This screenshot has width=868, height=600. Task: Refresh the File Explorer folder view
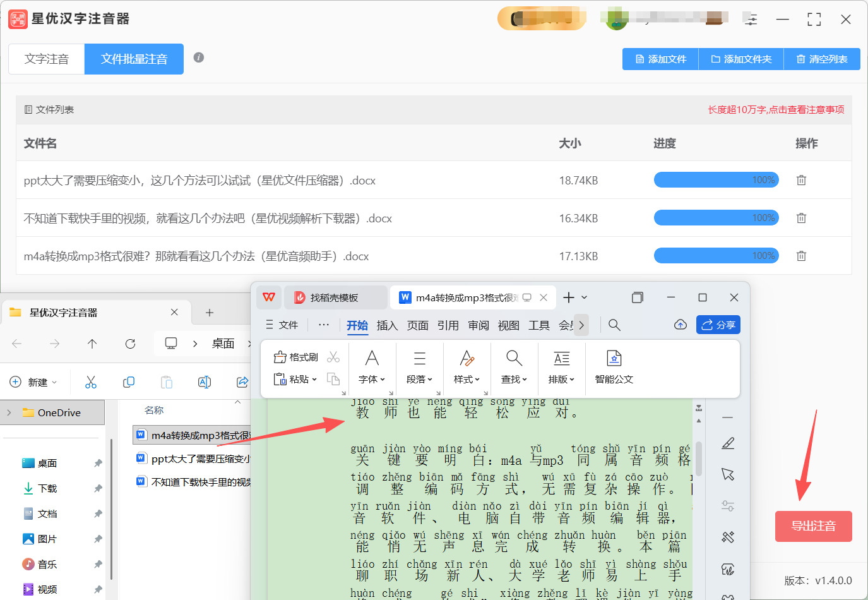pyautogui.click(x=130, y=344)
